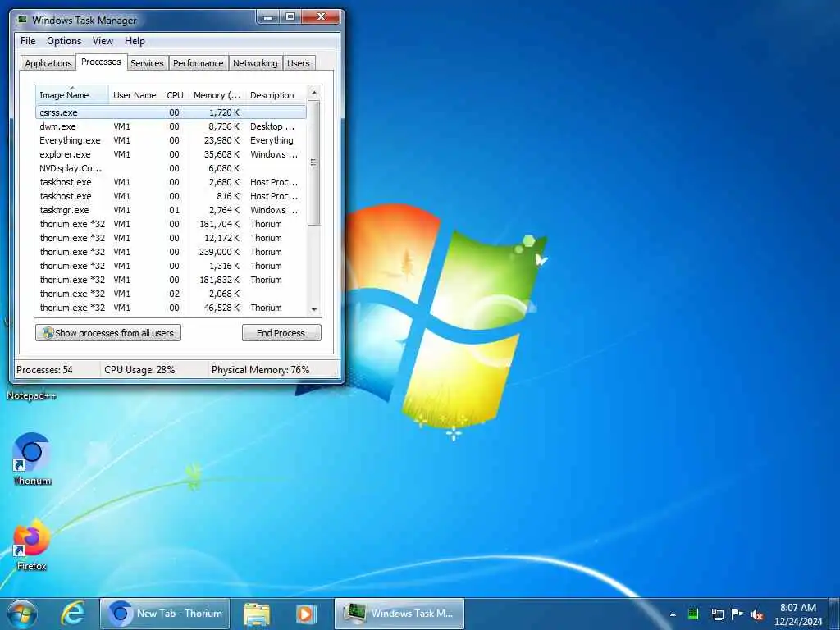Click Show processes from all users button
Viewport: 840px width, 630px height.
tap(108, 333)
